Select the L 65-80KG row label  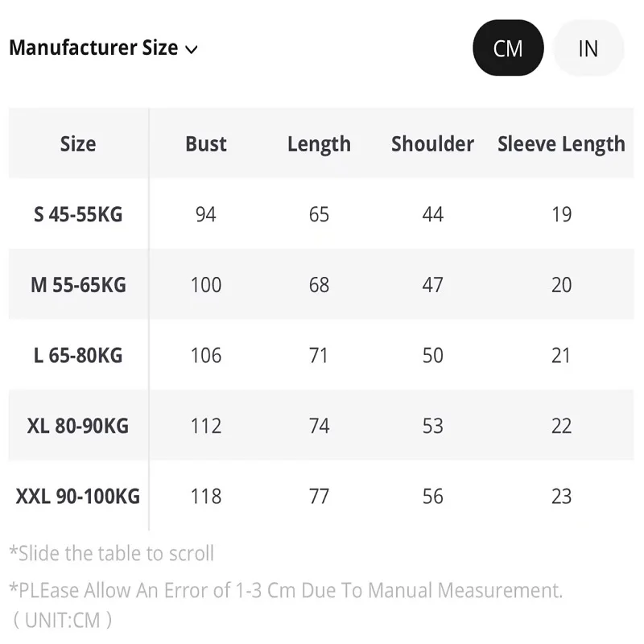tap(78, 356)
